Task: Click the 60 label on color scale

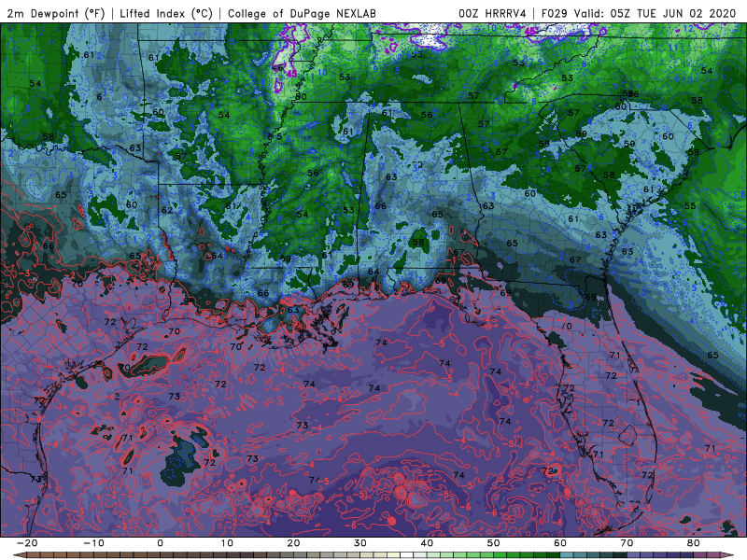Action: (x=560, y=543)
